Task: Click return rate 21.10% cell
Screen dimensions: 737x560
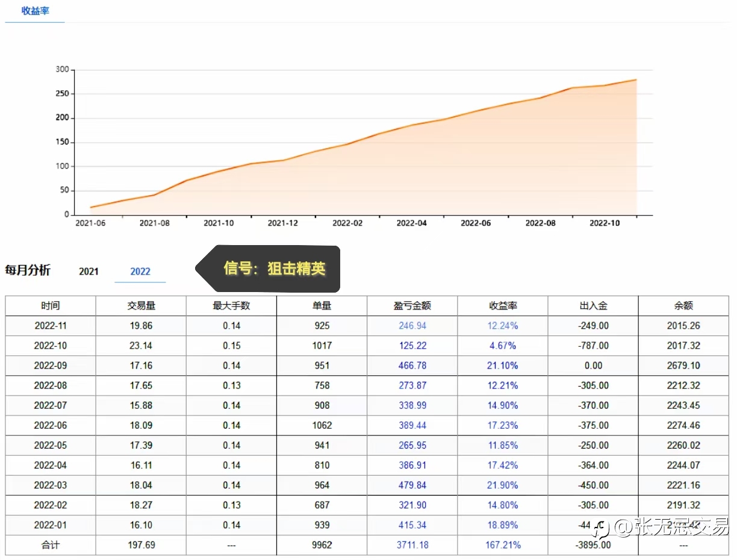Action: pyautogui.click(x=503, y=366)
